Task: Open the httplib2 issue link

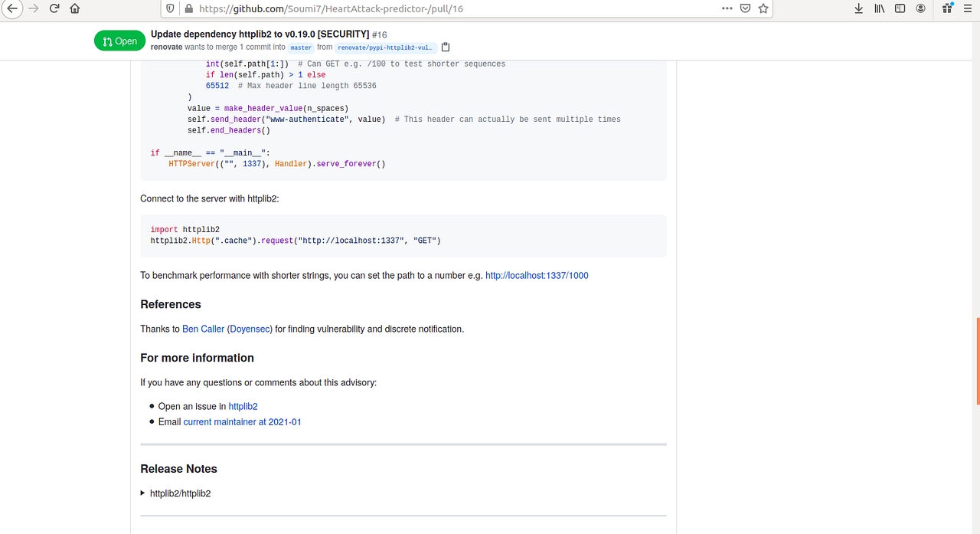Action: (243, 406)
